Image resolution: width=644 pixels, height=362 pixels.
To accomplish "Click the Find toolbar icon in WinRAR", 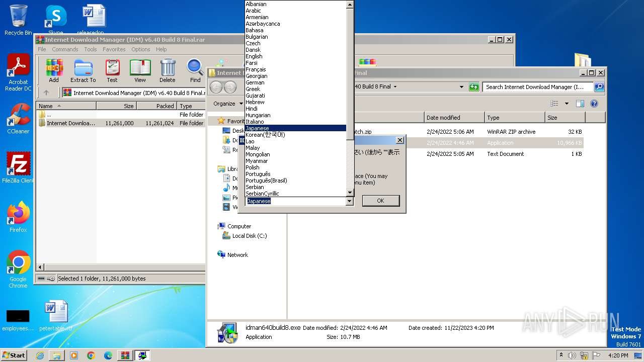I will point(195,71).
